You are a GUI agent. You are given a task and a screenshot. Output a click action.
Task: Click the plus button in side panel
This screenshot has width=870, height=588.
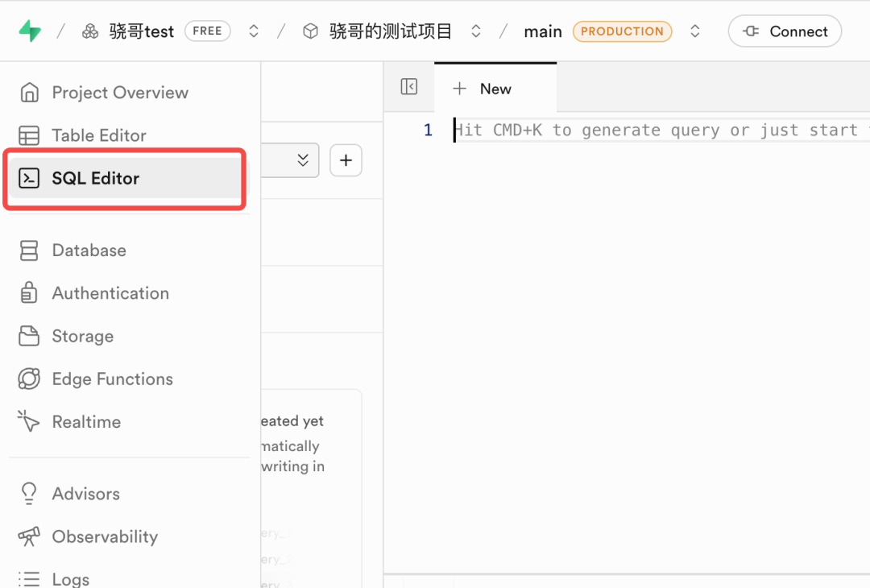(346, 160)
